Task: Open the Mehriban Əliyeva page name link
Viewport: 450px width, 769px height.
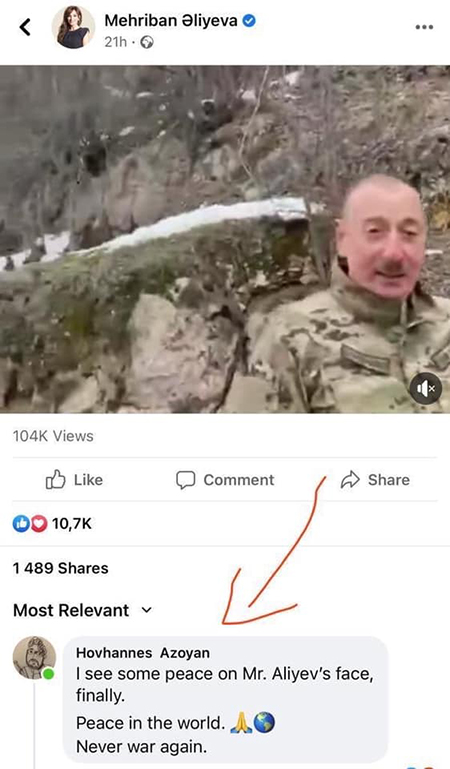Action: tap(171, 21)
